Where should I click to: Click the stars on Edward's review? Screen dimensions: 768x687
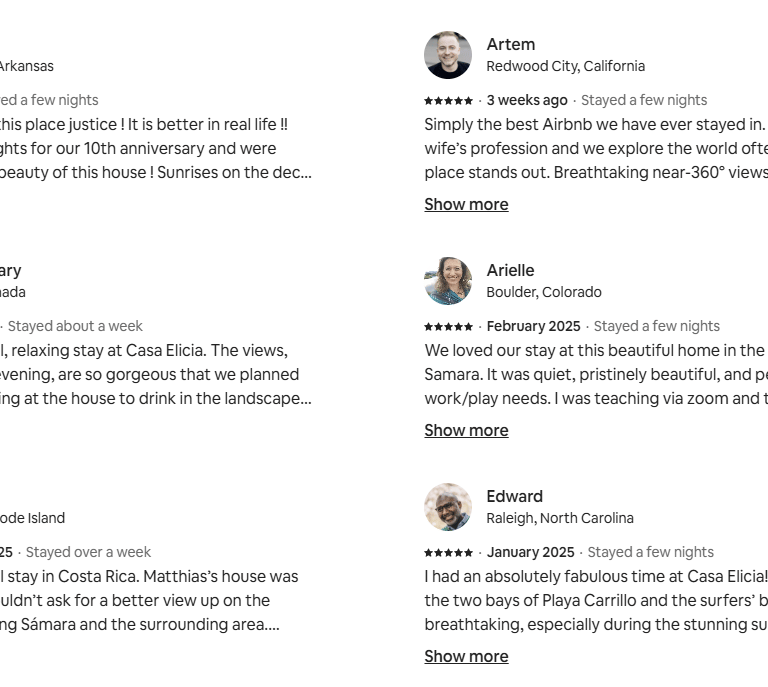(x=448, y=553)
